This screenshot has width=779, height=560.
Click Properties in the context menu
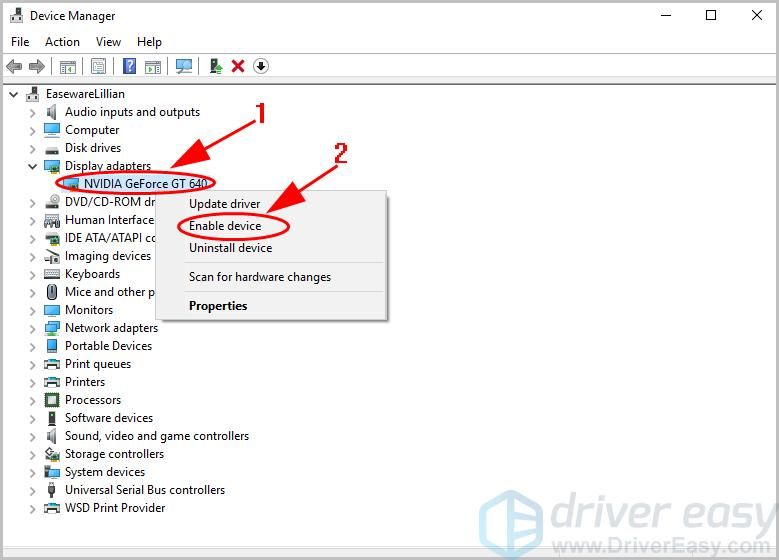point(218,306)
